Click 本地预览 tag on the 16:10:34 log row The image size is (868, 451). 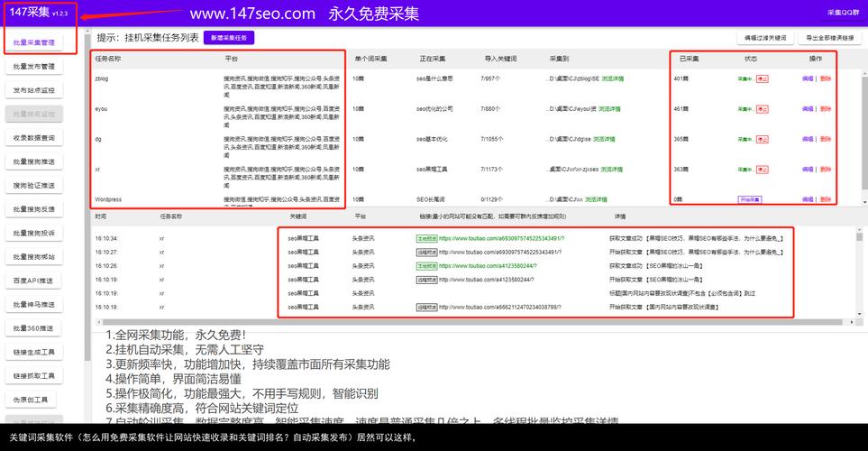[427, 239]
